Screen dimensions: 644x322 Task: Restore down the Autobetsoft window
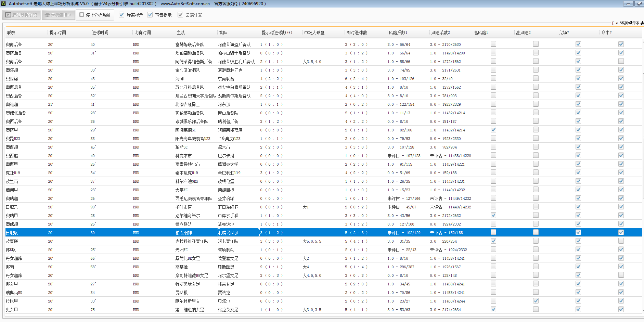[x=639, y=4]
